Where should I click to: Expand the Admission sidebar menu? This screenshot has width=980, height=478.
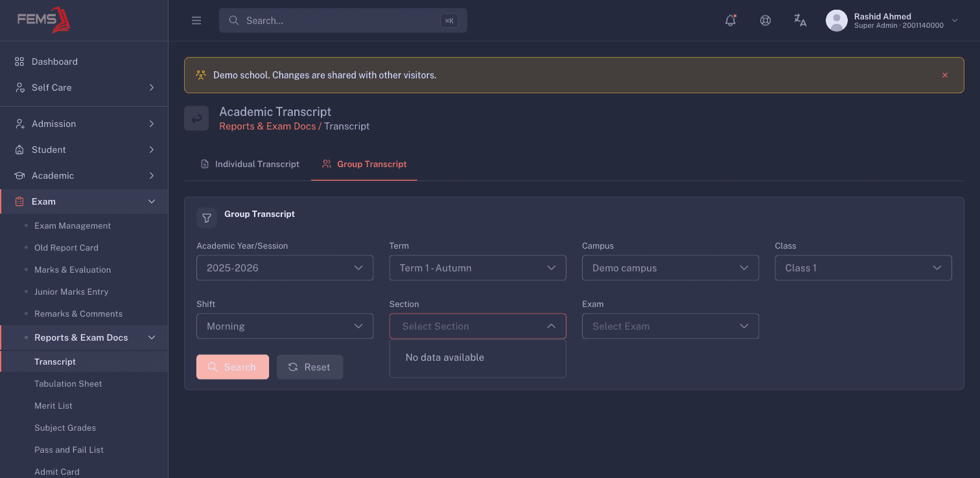pos(84,124)
